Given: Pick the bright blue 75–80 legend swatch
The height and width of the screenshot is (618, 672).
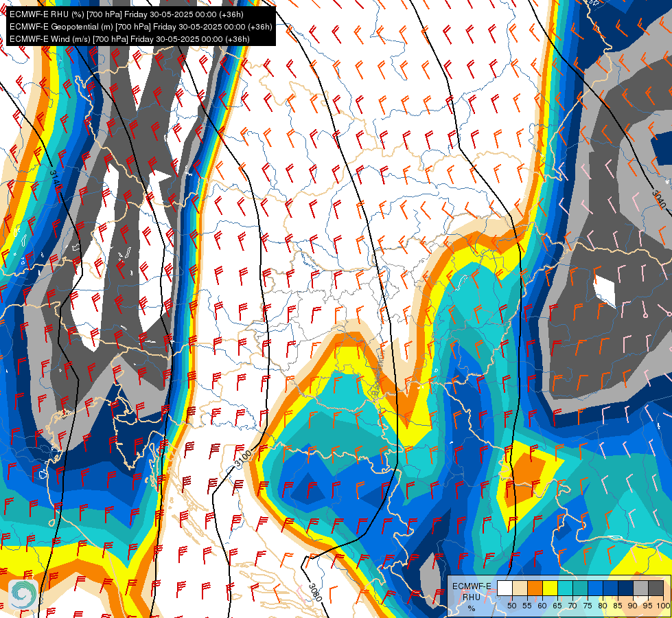Looking at the screenshot, I should point(596,588).
